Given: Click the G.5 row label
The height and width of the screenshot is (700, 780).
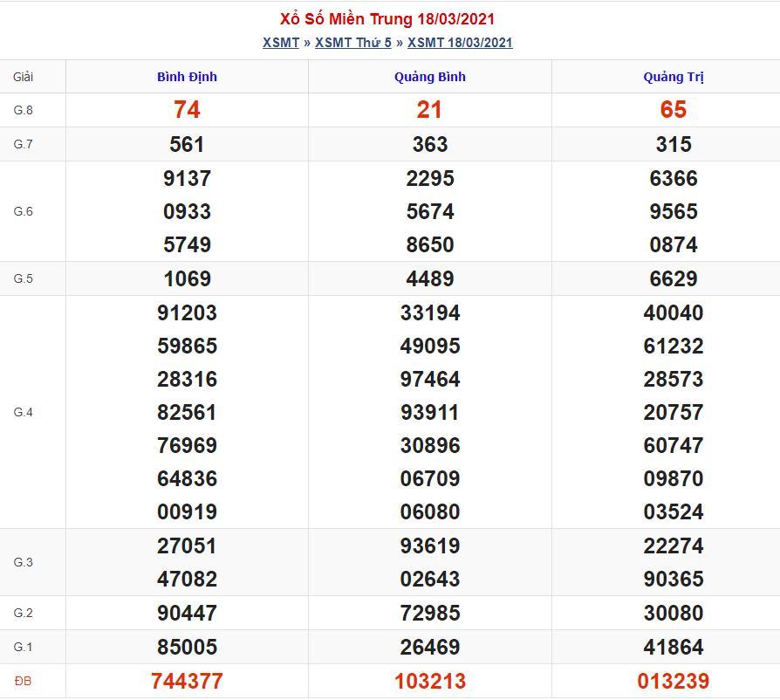Looking at the screenshot, I should pyautogui.click(x=23, y=278).
